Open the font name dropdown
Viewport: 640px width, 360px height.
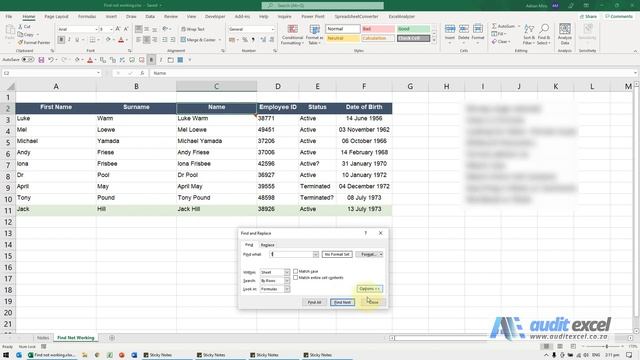pos(96,29)
